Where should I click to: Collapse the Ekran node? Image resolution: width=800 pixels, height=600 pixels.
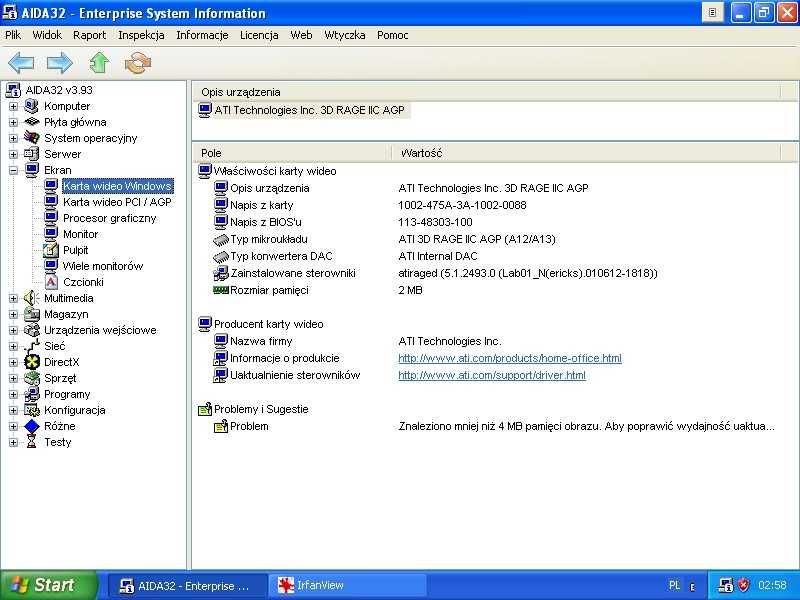[x=13, y=170]
